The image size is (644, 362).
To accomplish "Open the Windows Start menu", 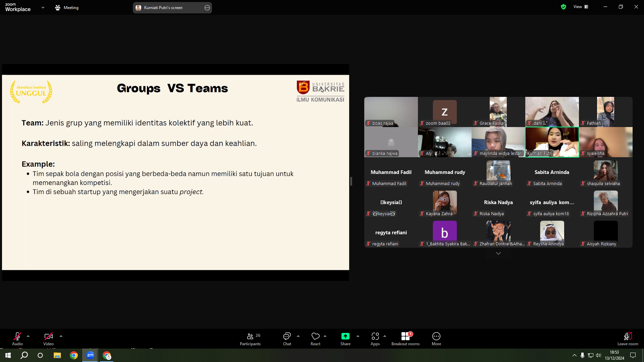I will (8, 355).
